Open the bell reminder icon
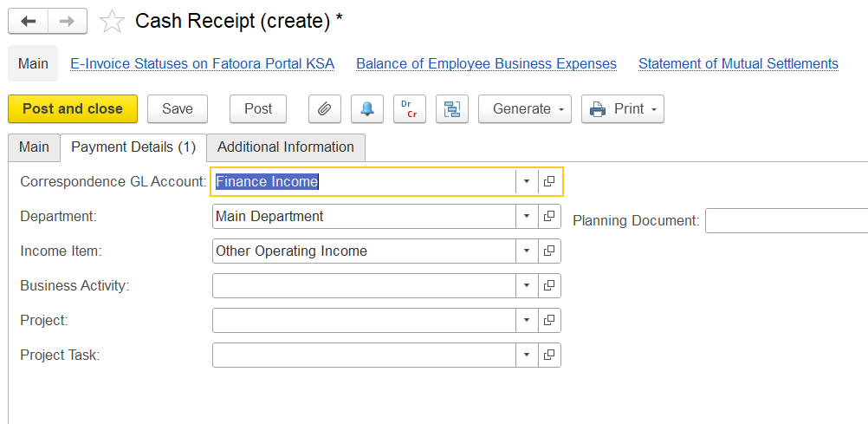The height and width of the screenshot is (424, 868). tap(367, 109)
